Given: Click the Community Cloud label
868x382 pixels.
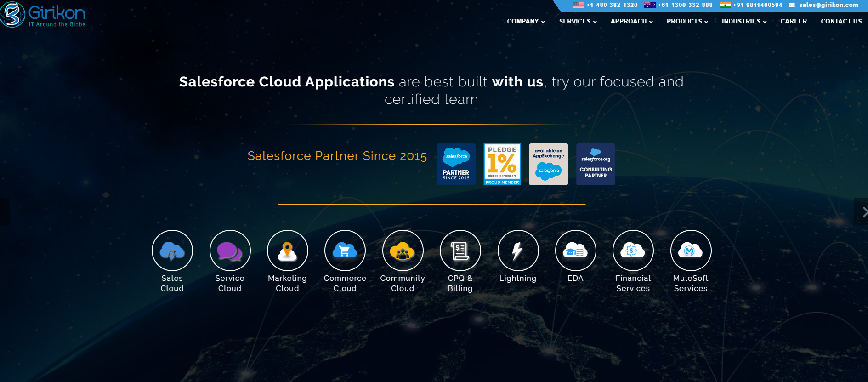Looking at the screenshot, I should (x=403, y=283).
